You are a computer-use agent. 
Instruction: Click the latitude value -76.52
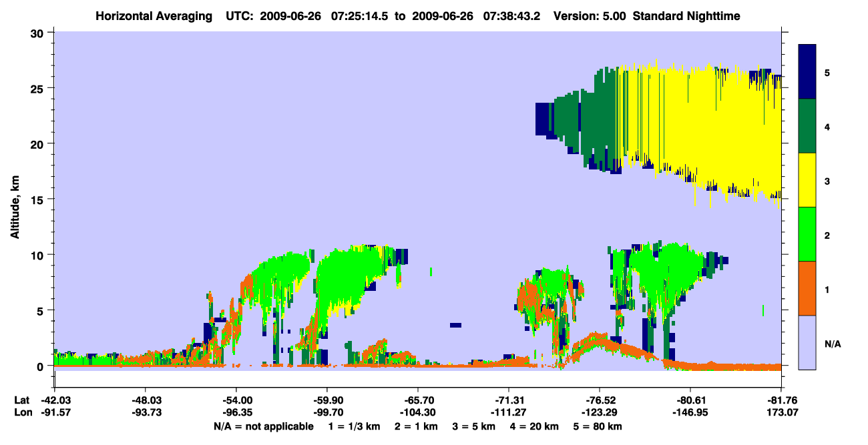(600, 400)
